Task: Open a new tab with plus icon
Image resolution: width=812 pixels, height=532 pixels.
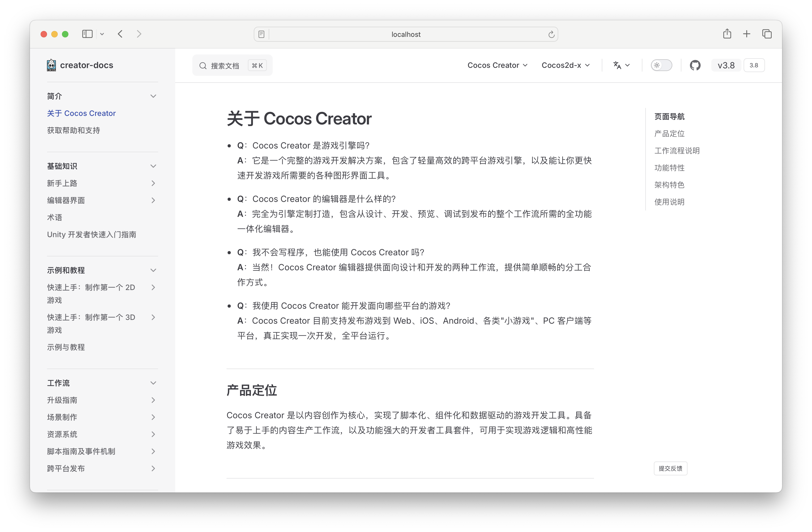Action: point(747,34)
